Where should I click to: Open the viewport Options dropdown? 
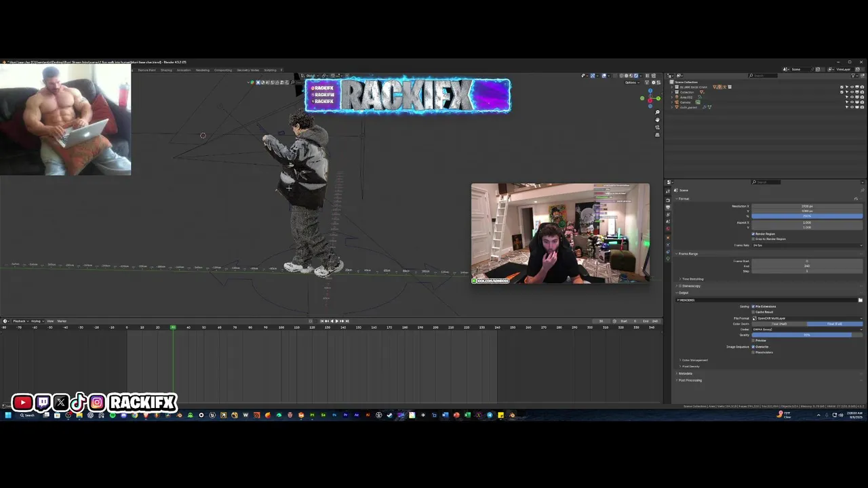[x=631, y=82]
